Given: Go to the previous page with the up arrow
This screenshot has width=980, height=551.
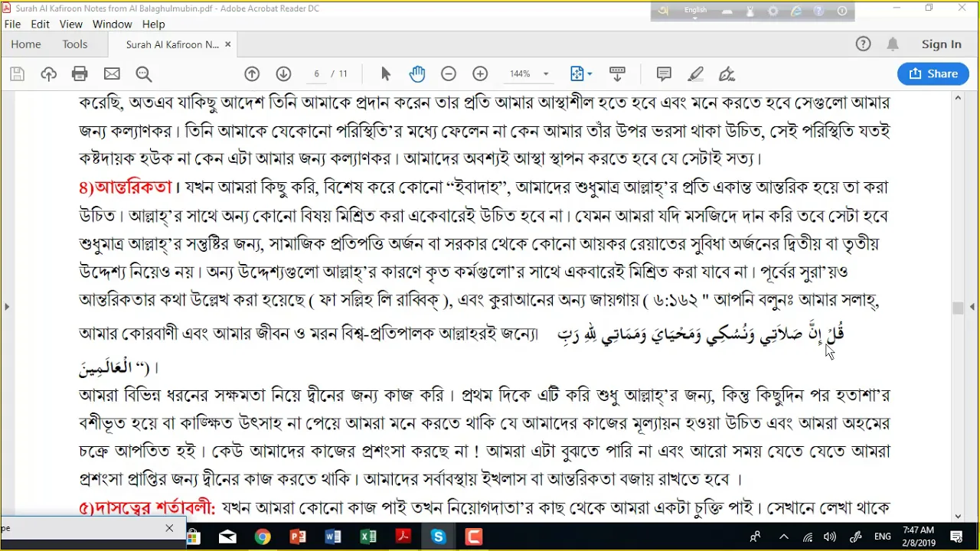Looking at the screenshot, I should point(252,74).
